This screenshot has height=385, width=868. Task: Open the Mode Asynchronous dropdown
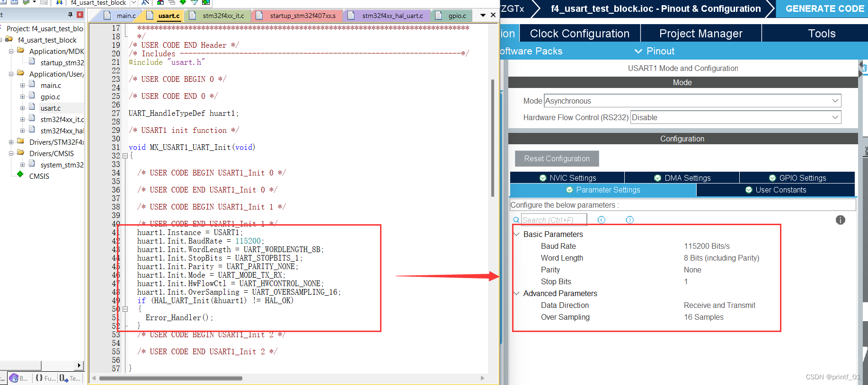click(x=692, y=101)
